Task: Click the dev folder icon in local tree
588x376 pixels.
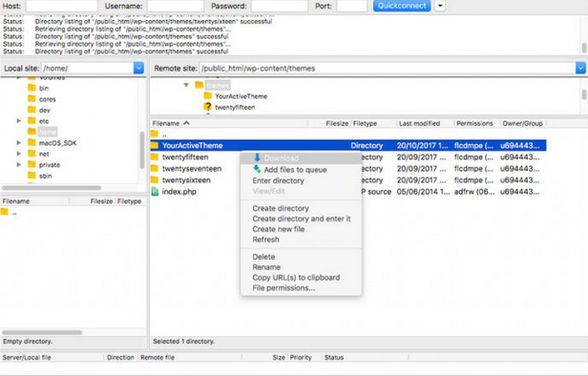Action: [x=31, y=110]
